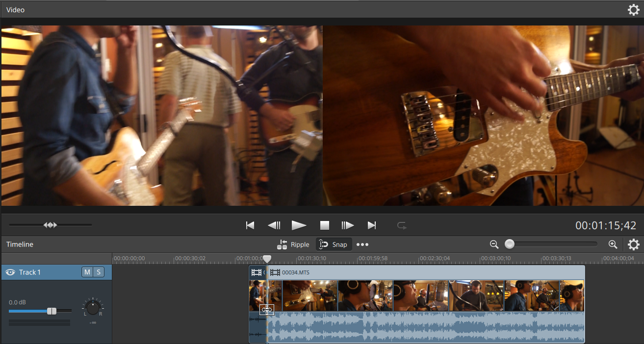Toggle loop playback icon
This screenshot has height=344, width=644.
402,225
